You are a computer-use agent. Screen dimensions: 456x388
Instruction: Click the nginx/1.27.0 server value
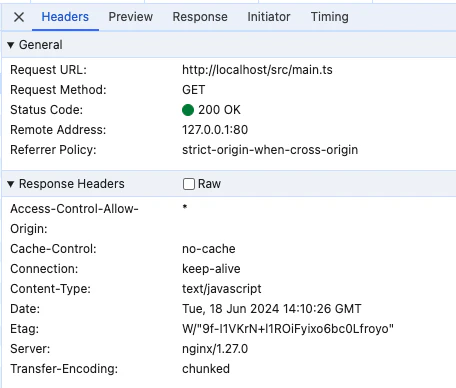click(215, 349)
